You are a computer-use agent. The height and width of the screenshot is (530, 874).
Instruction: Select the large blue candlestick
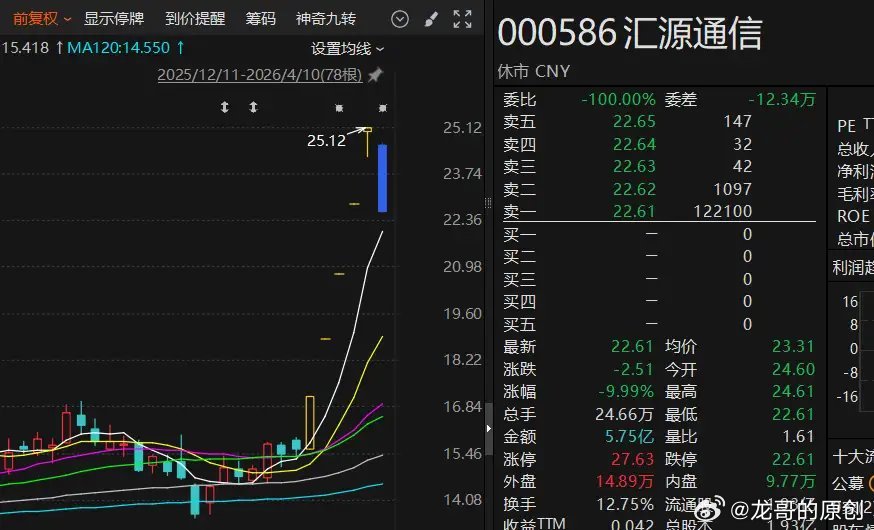pos(382,178)
